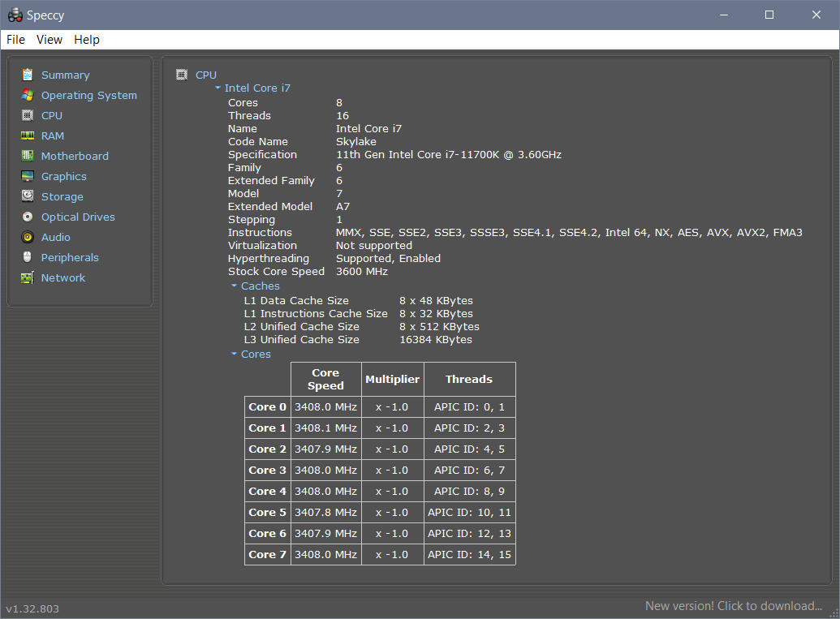Screen dimensions: 840x619
Task: Click the CPU heading link in main panel
Action: (x=206, y=75)
